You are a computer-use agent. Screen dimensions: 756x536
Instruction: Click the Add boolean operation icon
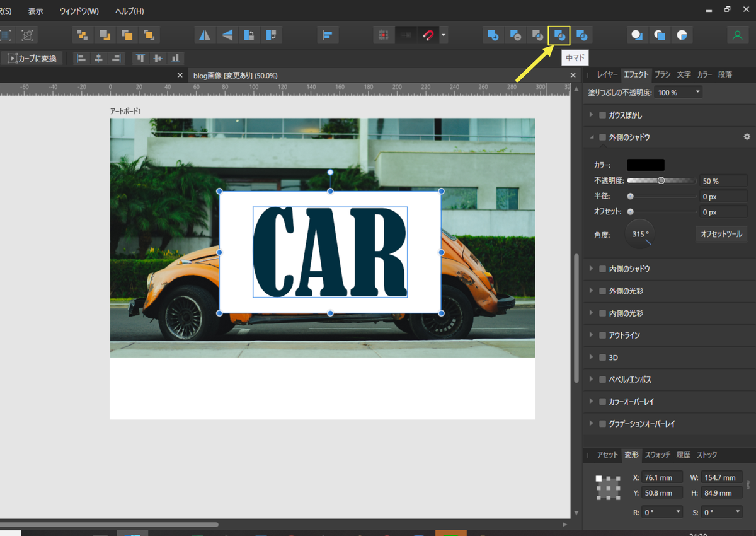(x=493, y=35)
